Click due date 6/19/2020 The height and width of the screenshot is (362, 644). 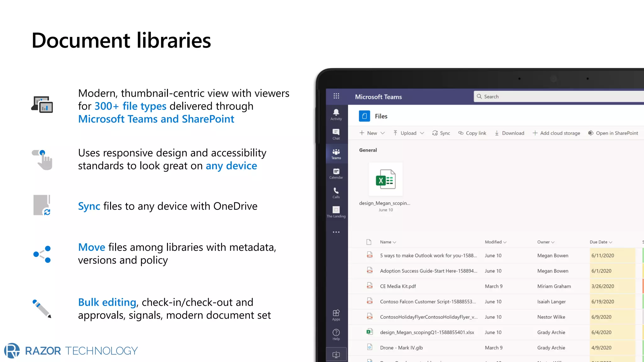[602, 302]
